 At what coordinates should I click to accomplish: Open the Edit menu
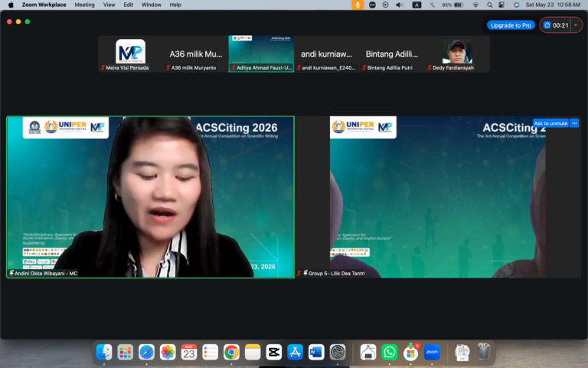pyautogui.click(x=129, y=5)
